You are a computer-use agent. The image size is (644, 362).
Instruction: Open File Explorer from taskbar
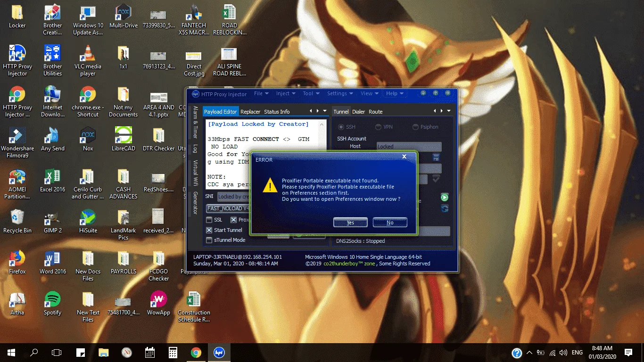tap(104, 352)
